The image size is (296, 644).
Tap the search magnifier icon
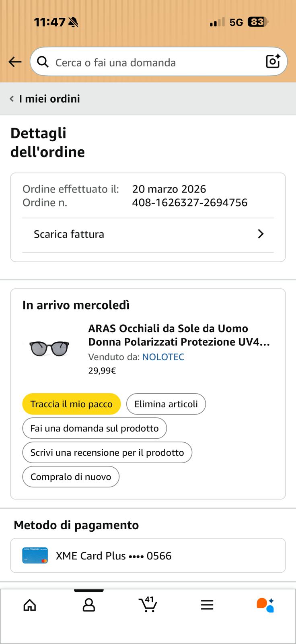tap(43, 62)
